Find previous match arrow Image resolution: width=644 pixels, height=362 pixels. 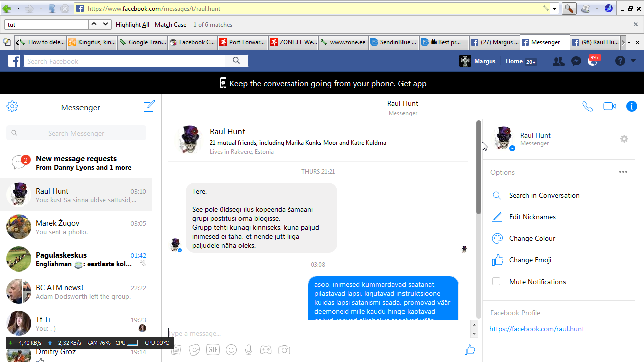[x=94, y=24]
